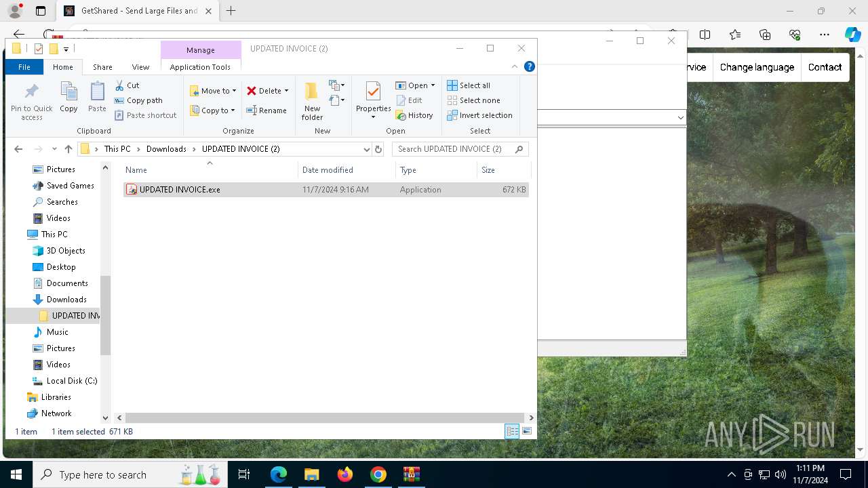Click the Rename button
The image size is (868, 488).
[267, 110]
